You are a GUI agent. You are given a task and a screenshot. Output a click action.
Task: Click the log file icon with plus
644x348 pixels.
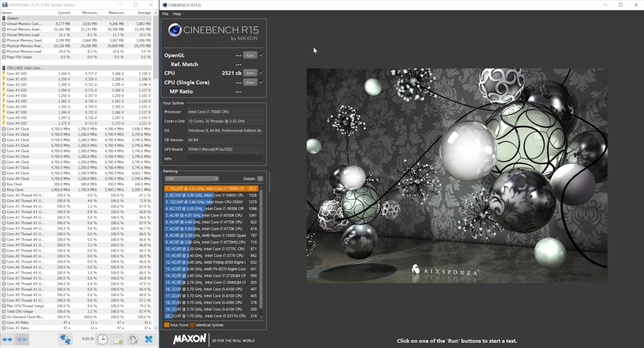pos(118,339)
